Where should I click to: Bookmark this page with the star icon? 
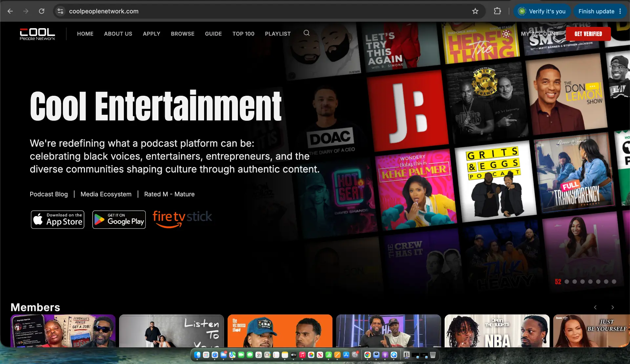pos(475,11)
